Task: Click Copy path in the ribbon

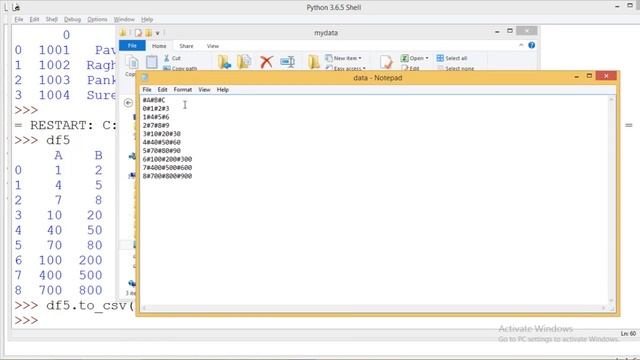Action: (x=180, y=68)
